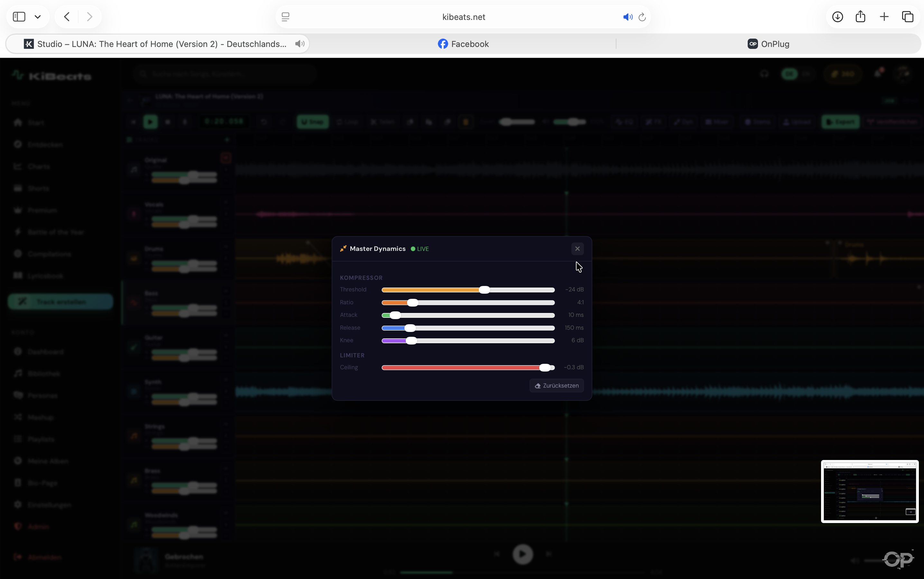Image resolution: width=924 pixels, height=579 pixels.
Task: Show the tab overview
Action: point(908,17)
